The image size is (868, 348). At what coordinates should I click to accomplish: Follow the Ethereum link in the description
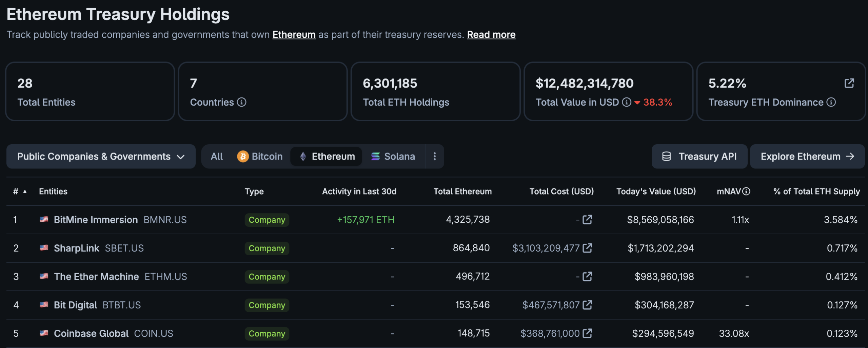coord(294,35)
